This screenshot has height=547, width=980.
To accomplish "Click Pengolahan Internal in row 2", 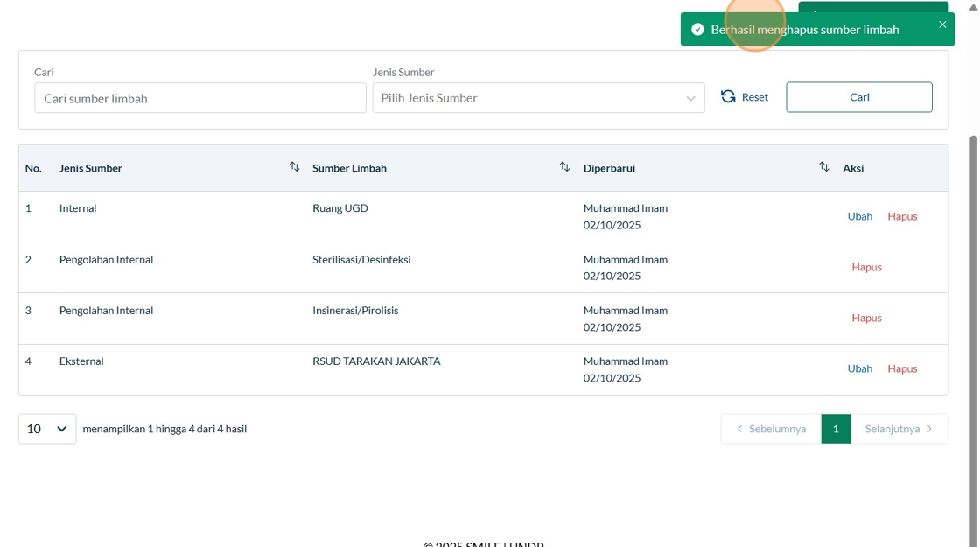I will point(106,259).
